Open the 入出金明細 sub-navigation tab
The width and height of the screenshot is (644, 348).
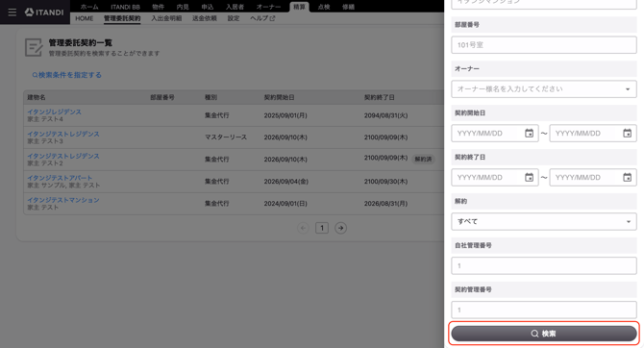tap(166, 18)
